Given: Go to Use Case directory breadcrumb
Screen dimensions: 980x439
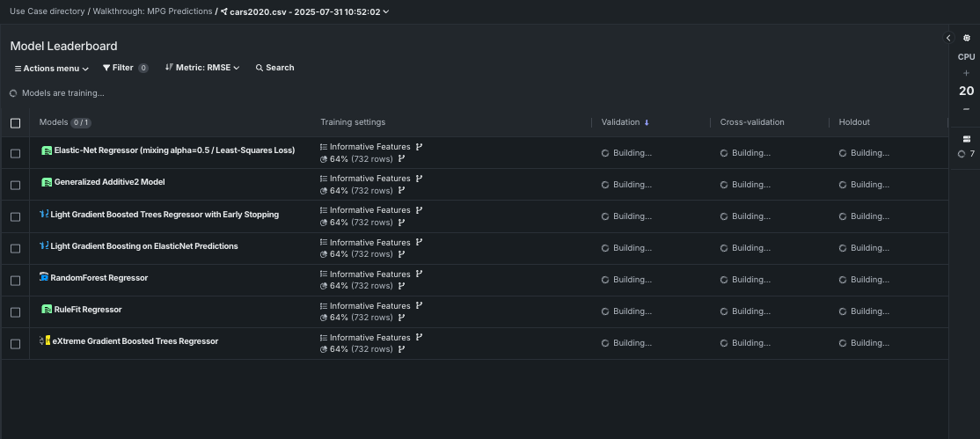Looking at the screenshot, I should click(x=47, y=11).
